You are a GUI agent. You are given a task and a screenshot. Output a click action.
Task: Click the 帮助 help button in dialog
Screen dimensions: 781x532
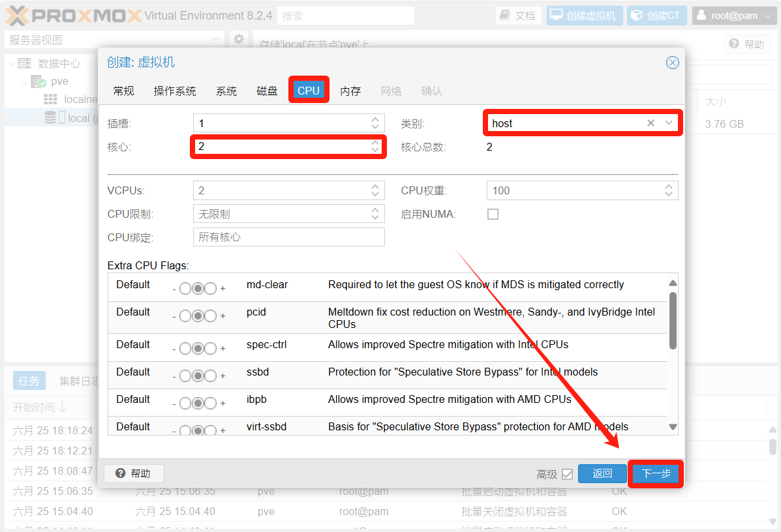[x=134, y=473]
